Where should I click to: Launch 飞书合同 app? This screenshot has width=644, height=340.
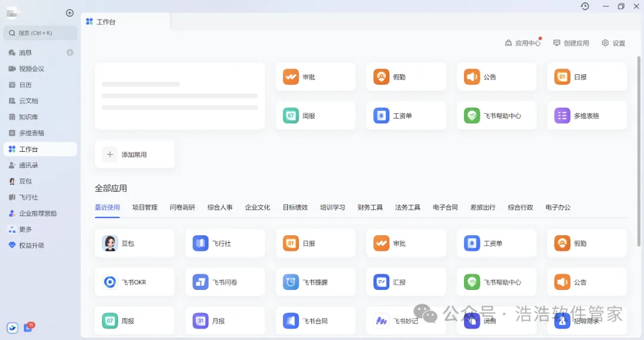click(315, 321)
